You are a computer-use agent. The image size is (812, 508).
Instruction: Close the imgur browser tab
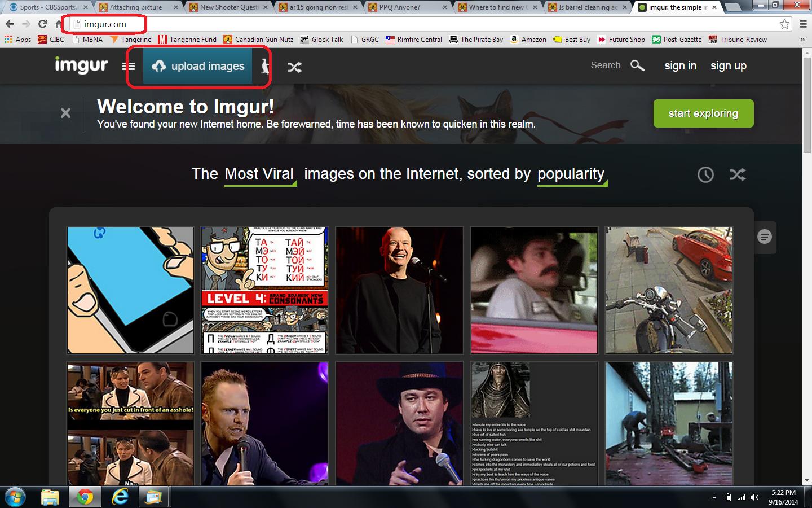click(x=714, y=7)
